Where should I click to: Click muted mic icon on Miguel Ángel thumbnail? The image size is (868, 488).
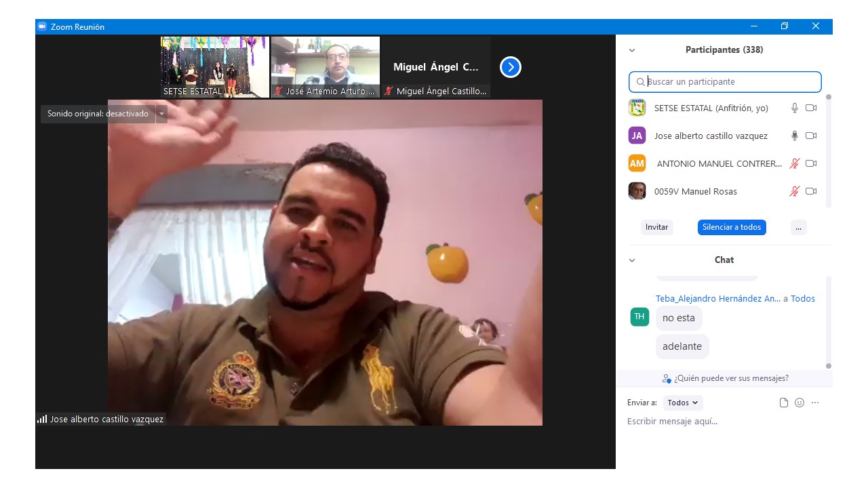(389, 91)
